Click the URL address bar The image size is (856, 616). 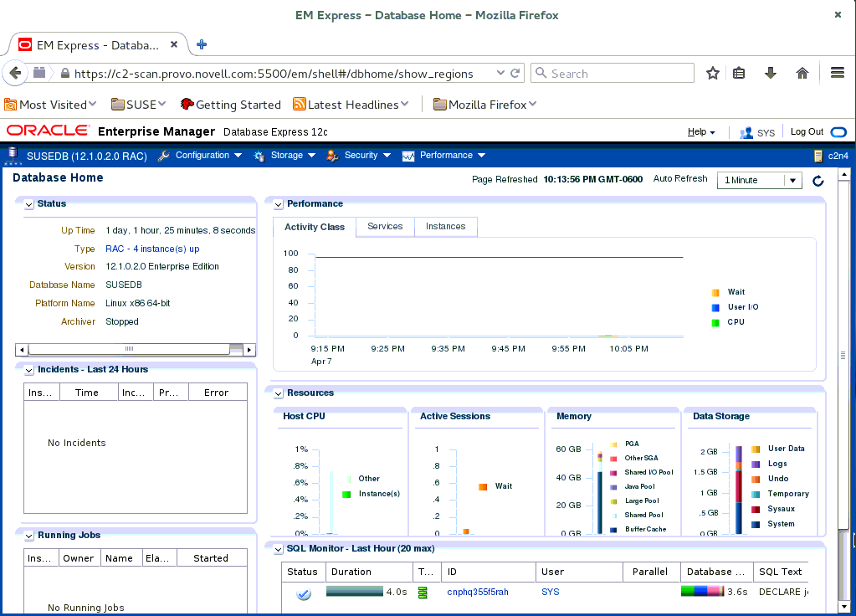click(273, 74)
